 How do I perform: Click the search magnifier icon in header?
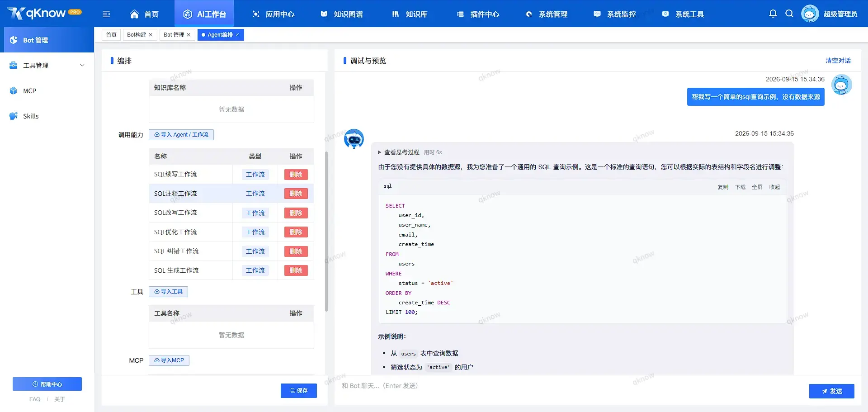point(789,14)
